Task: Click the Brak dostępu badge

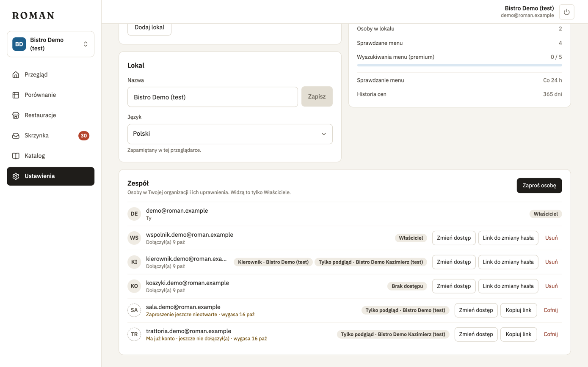Action: click(x=407, y=286)
